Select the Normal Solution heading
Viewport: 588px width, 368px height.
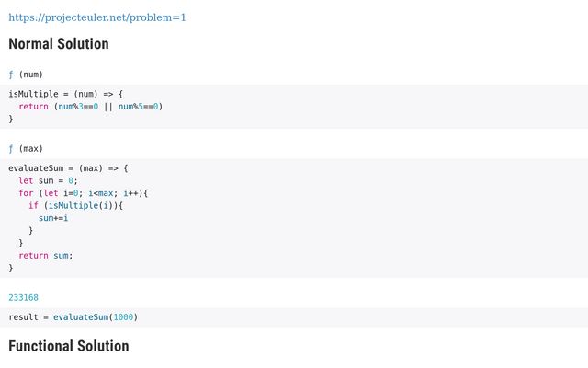(59, 44)
